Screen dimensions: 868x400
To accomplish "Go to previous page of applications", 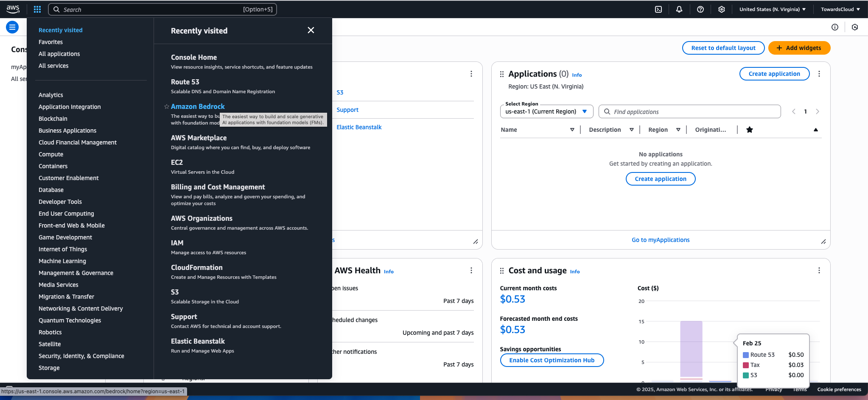I will (794, 111).
